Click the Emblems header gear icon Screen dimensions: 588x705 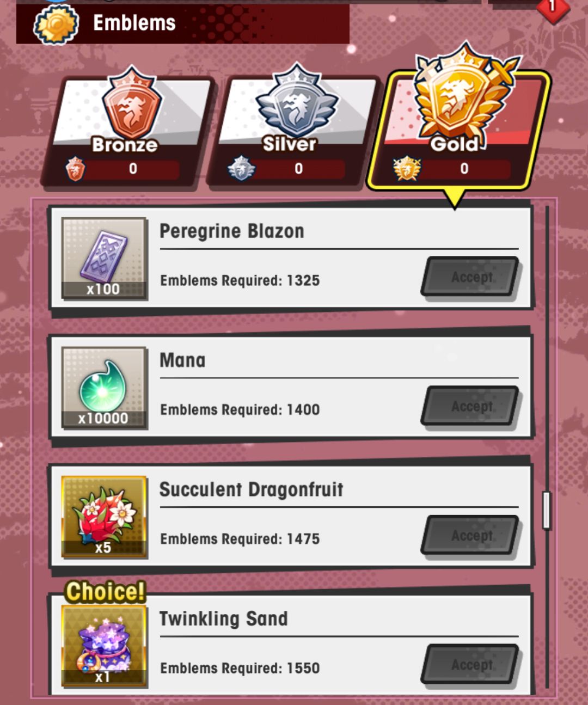coord(56,24)
